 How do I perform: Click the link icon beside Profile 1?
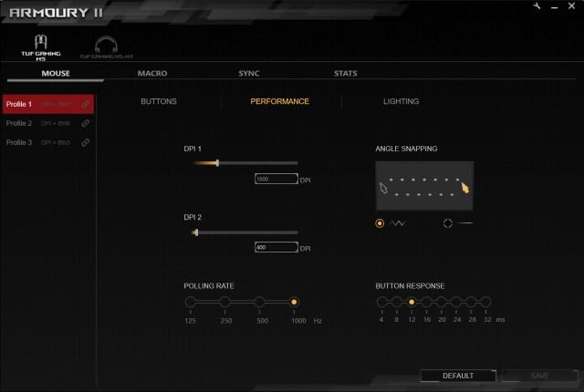tap(86, 105)
